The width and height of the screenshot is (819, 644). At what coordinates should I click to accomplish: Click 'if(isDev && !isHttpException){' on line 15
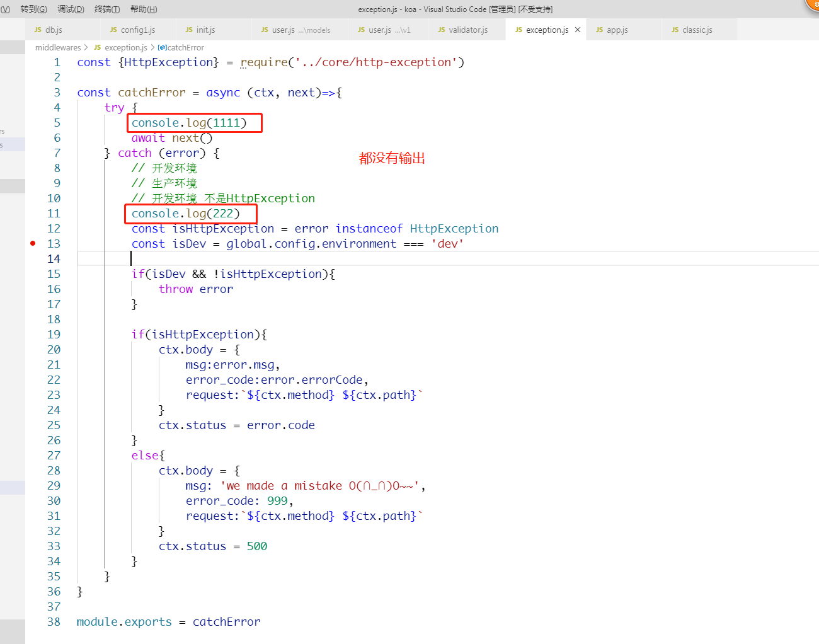[233, 274]
